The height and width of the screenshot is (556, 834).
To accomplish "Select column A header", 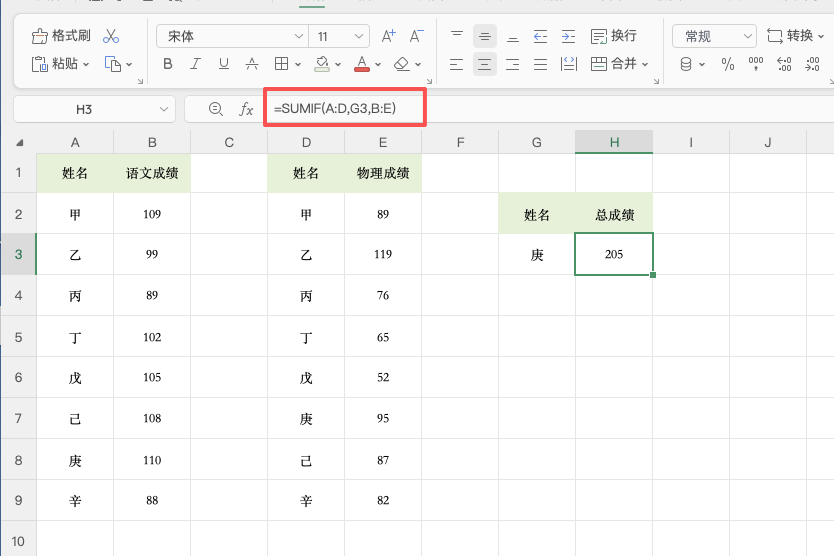I will [75, 142].
